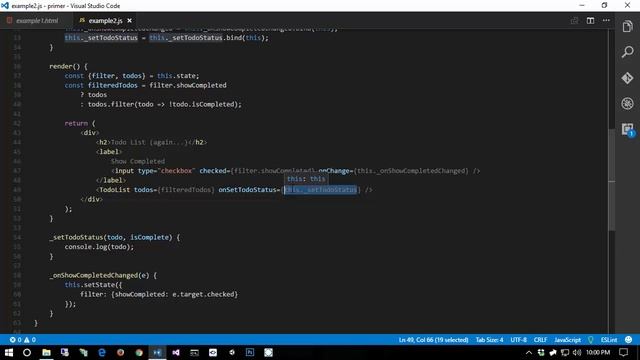Click the 'this: this' hover tooltip
The width and height of the screenshot is (640, 360).
point(306,179)
